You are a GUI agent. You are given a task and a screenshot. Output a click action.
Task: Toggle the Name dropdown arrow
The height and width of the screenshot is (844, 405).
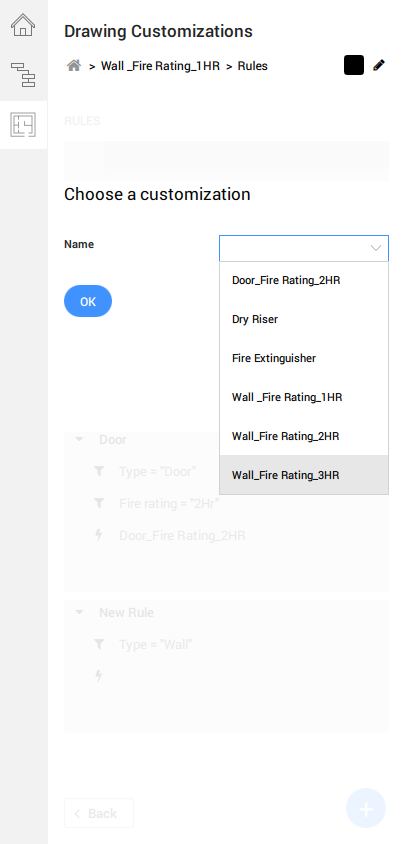[x=376, y=248]
